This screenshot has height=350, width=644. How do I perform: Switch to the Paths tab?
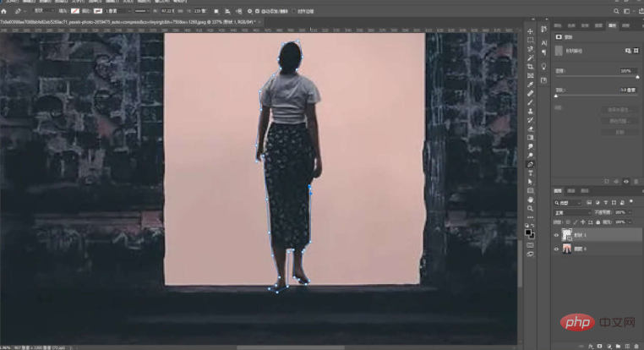(585, 191)
